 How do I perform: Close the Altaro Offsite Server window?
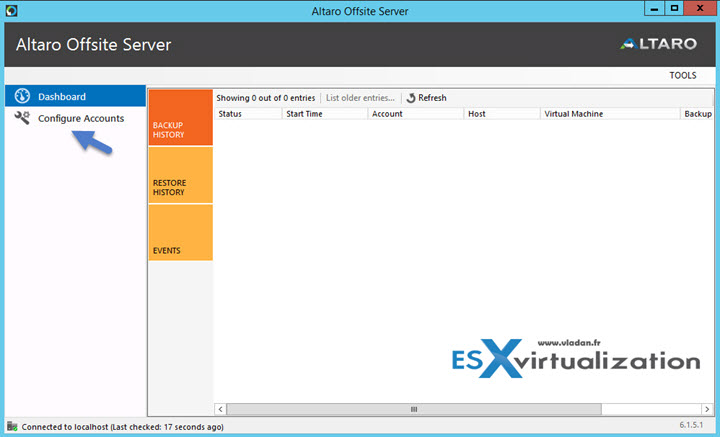700,8
